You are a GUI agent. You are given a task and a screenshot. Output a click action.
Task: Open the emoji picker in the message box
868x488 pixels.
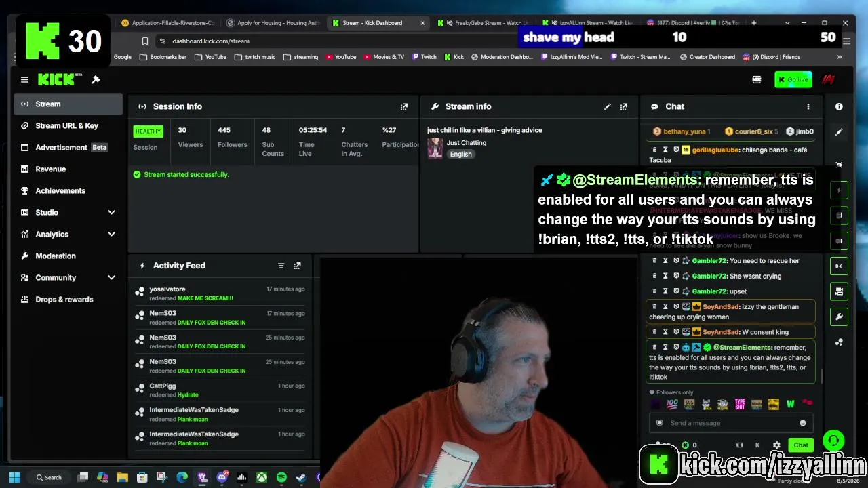(x=803, y=423)
